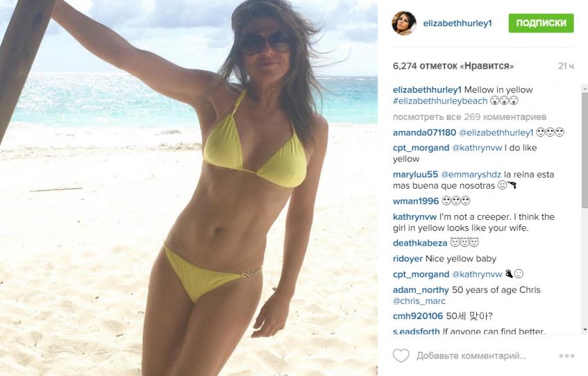Open the @emmaryshdz mention
This screenshot has width=588, height=376.
[x=471, y=175]
